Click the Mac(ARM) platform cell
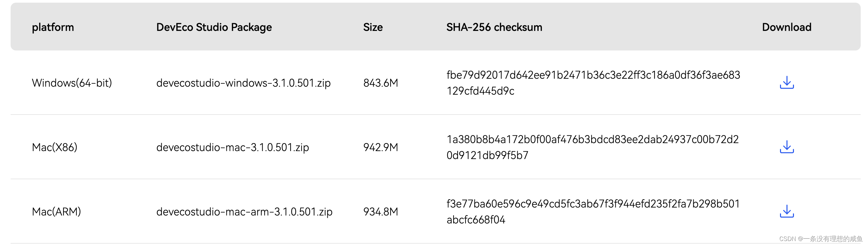 [56, 212]
